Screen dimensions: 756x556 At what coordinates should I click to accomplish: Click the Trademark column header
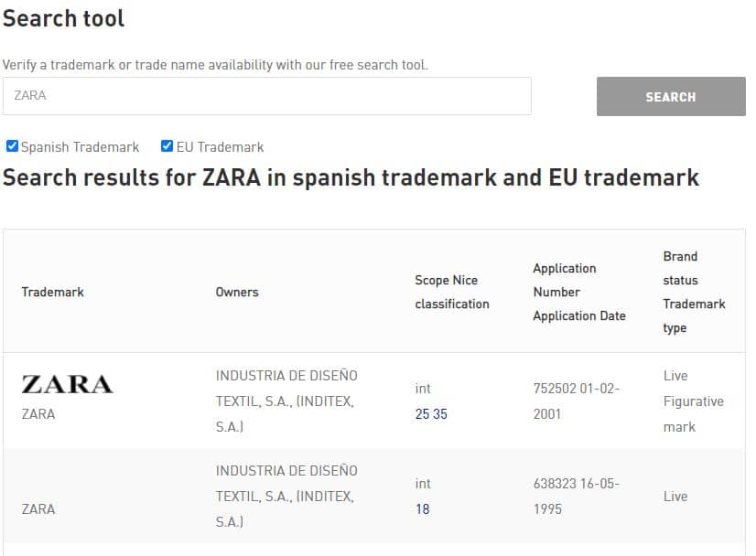coord(52,292)
